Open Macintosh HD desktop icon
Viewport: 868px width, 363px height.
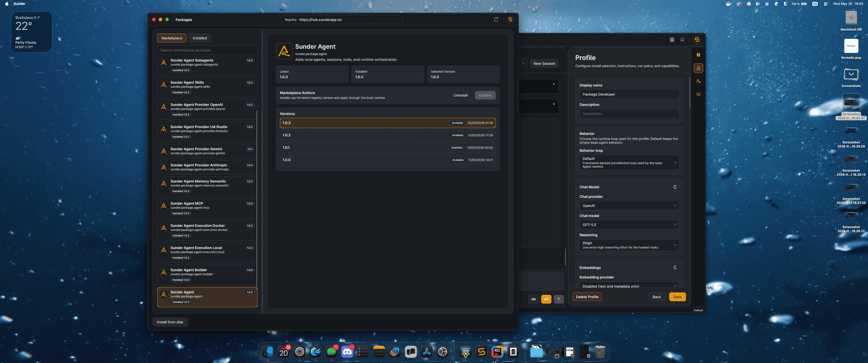(x=851, y=20)
